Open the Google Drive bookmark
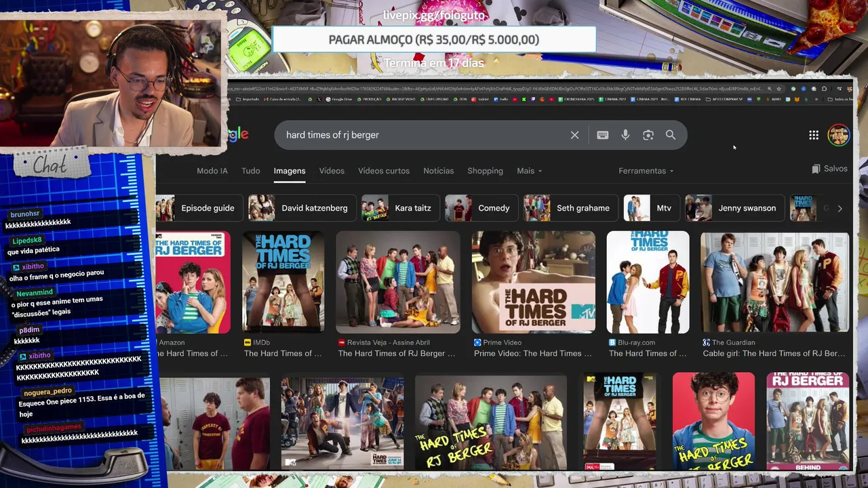Image resolution: width=868 pixels, height=488 pixels. 339,99
